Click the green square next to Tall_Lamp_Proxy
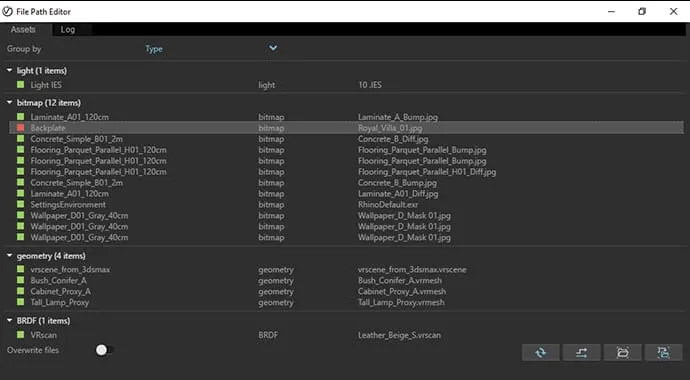Image resolution: width=690 pixels, height=380 pixels. pyautogui.click(x=20, y=302)
